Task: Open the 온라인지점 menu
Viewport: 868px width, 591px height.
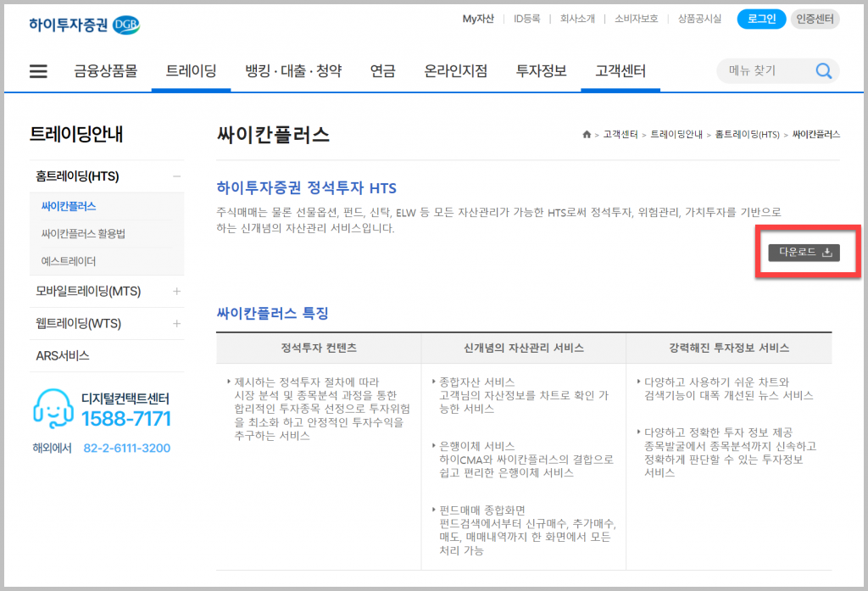Action: coord(455,71)
